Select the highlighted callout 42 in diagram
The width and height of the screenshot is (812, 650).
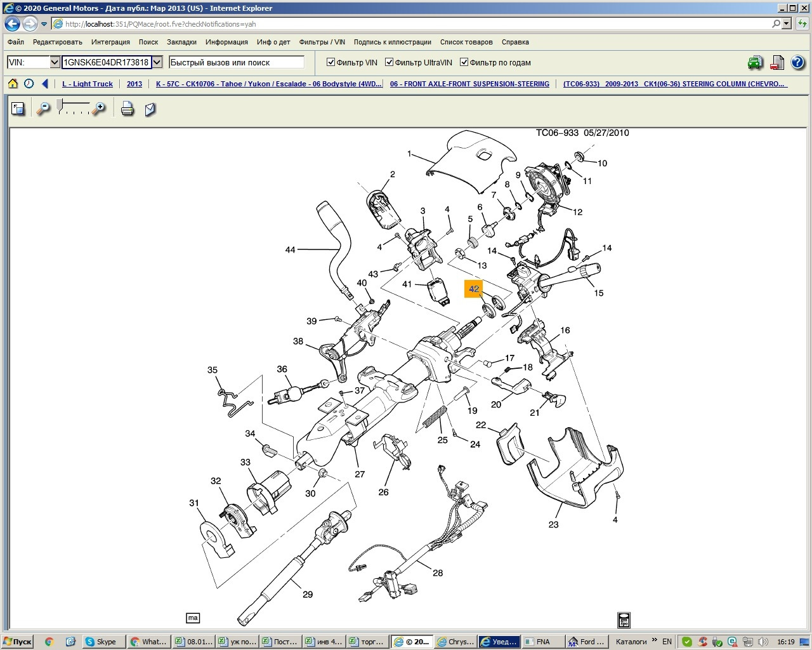tap(474, 289)
